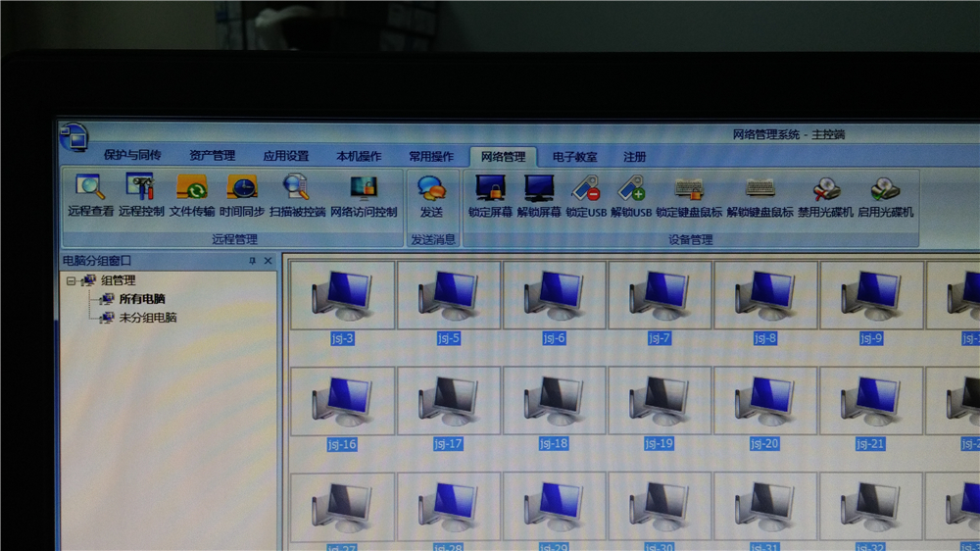Image resolution: width=980 pixels, height=551 pixels.
Task: Start 文件传输 file transfer
Action: pyautogui.click(x=191, y=194)
